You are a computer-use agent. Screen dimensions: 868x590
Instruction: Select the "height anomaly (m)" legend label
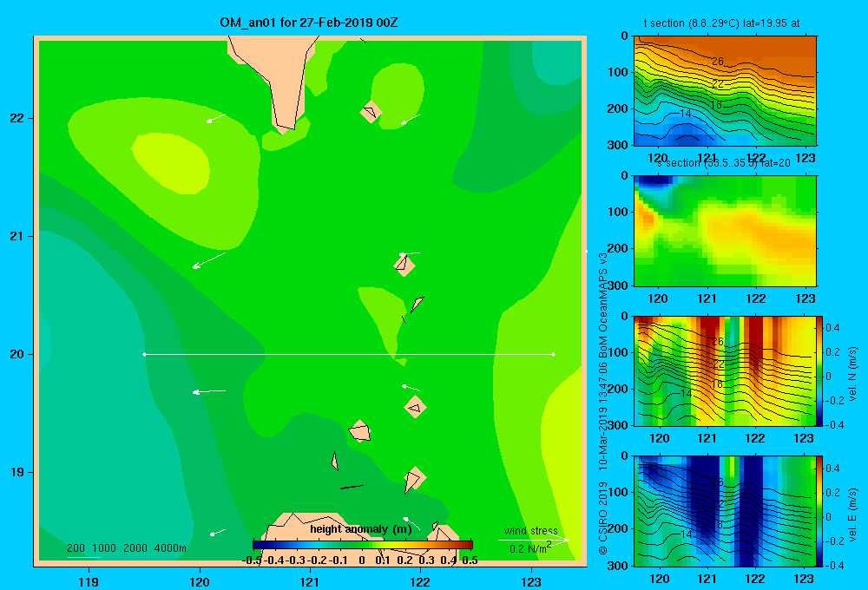[361, 529]
